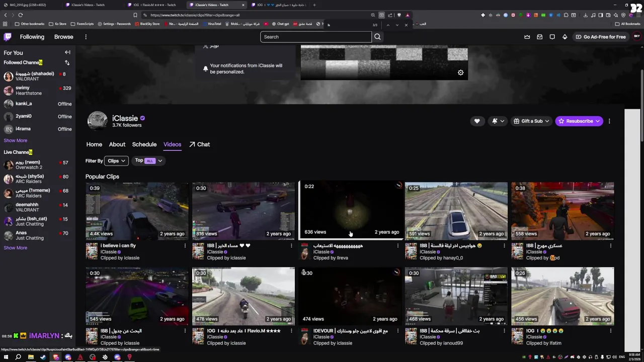Screen dimensions: 644x362
Task: Open the taskbar search icon
Action: point(18,357)
